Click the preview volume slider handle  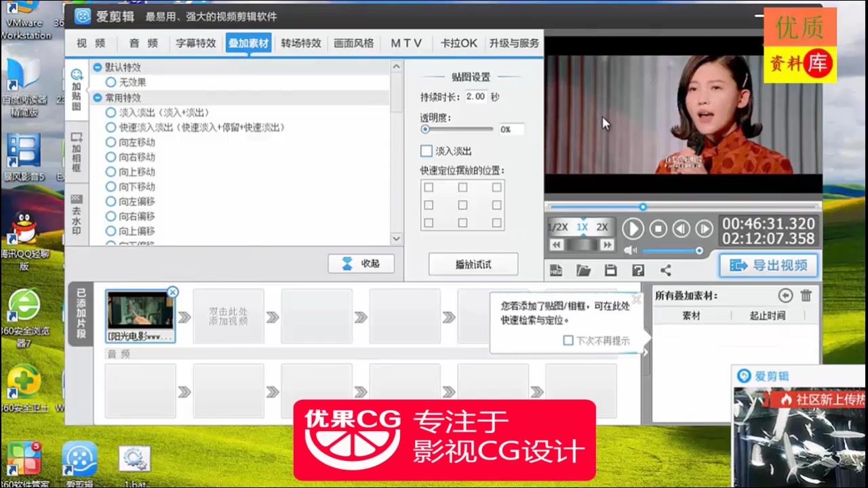698,251
